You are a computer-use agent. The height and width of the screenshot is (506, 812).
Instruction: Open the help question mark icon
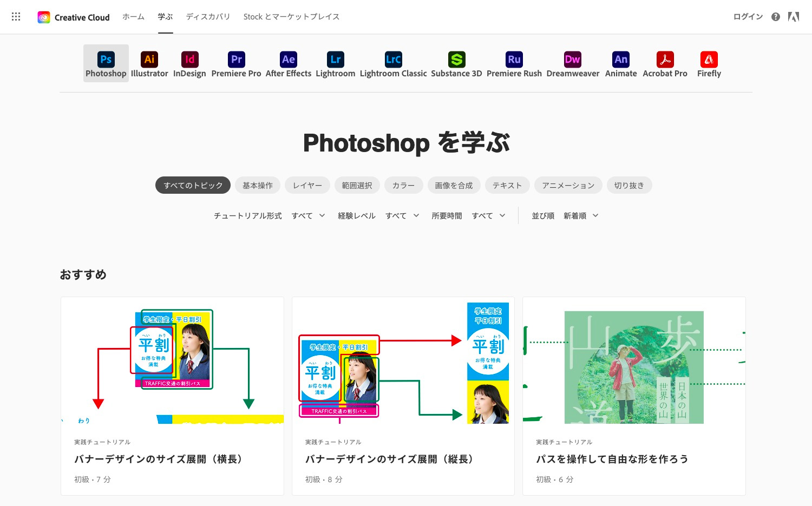776,17
